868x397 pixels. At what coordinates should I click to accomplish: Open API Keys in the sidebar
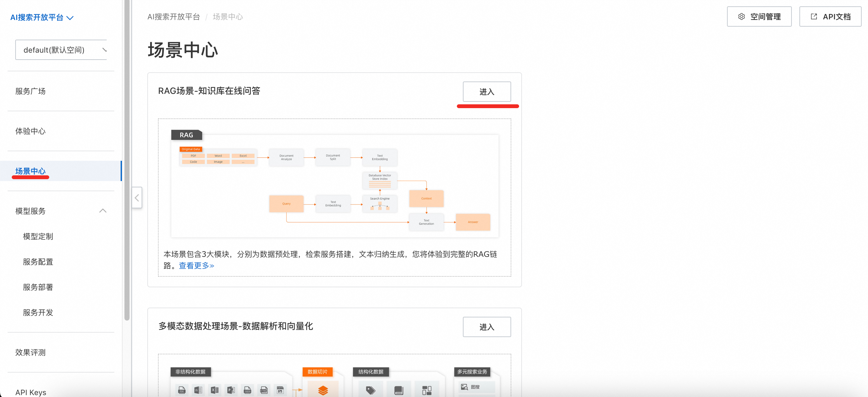[31, 392]
